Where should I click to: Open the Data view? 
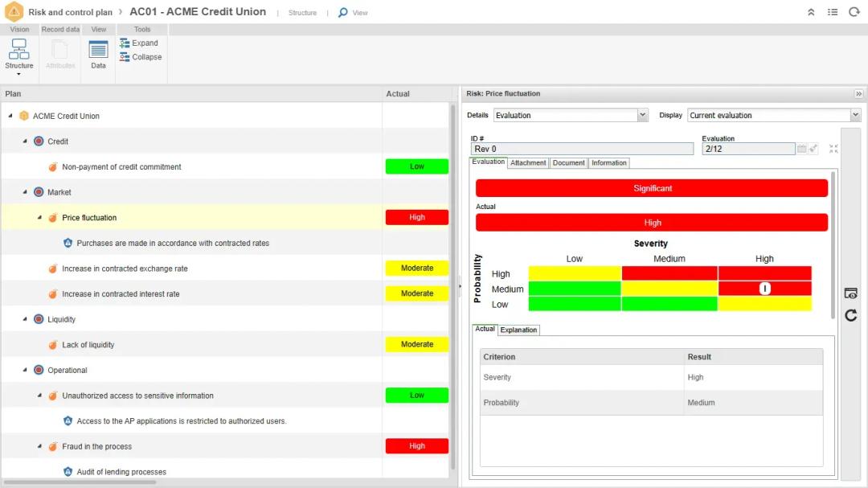(x=98, y=53)
